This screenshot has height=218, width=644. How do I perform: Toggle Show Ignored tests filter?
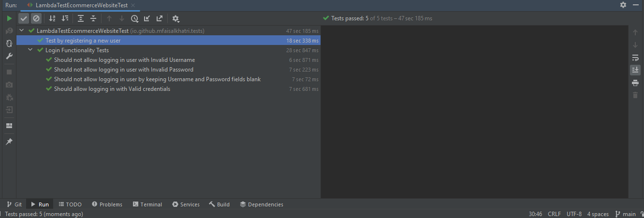click(x=36, y=18)
